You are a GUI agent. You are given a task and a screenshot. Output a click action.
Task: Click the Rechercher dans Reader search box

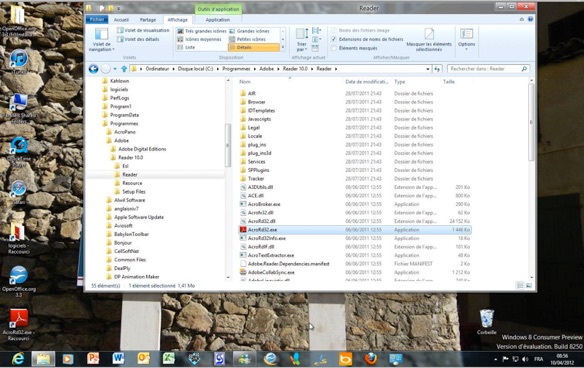[488, 69]
